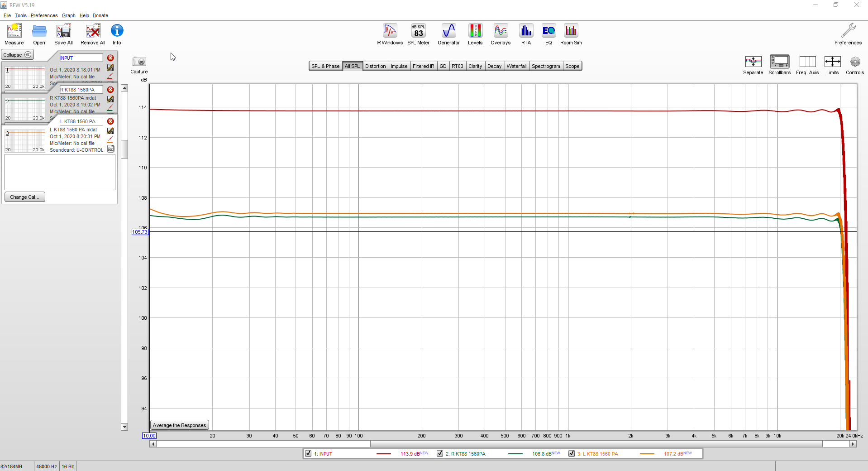
Task: Select measurement 1 INPUT thumbnail
Action: (25, 77)
